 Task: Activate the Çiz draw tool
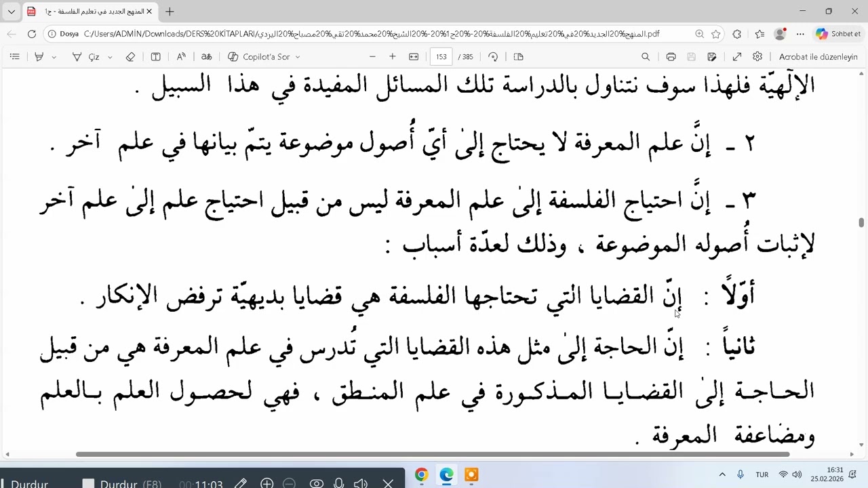(87, 57)
